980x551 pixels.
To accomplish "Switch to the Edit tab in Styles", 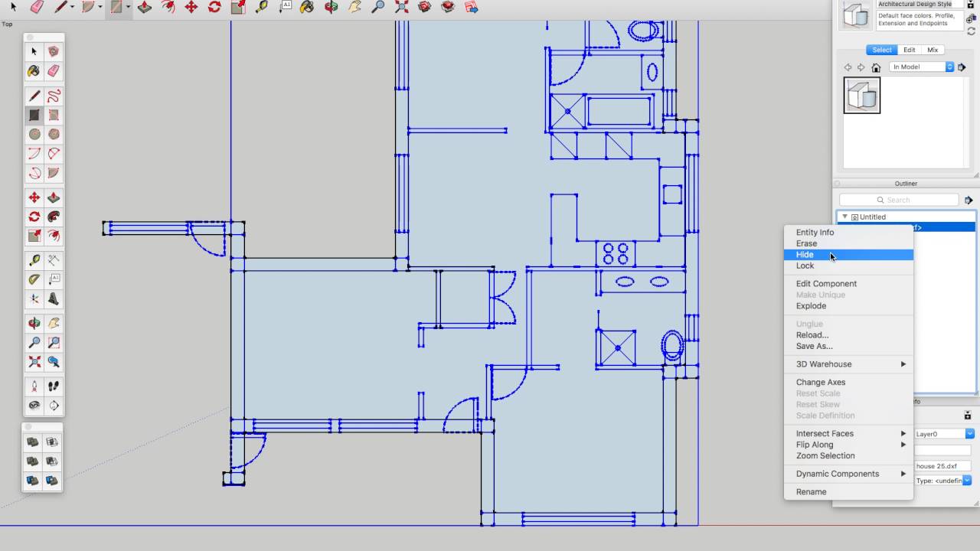I will (x=909, y=50).
